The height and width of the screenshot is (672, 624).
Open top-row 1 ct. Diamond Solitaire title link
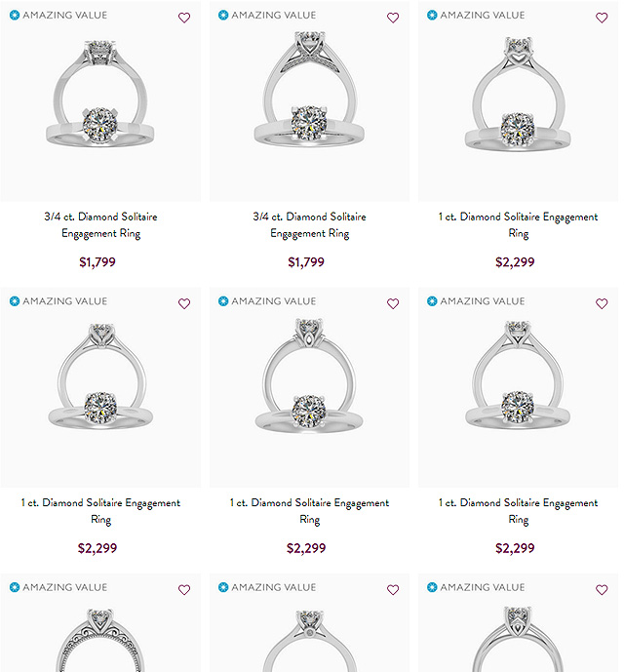tap(518, 225)
